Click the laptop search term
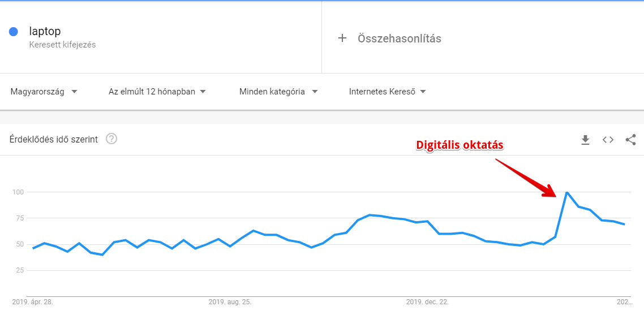The height and width of the screenshot is (315, 644). tap(45, 32)
